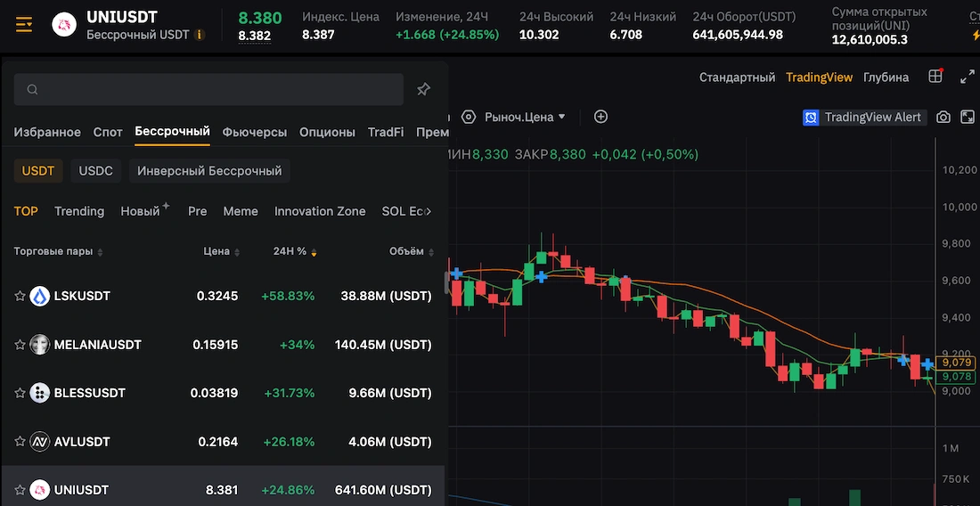Viewport: 980px width, 506px height.
Task: Favorite LSKUSDT with the star
Action: 20,296
